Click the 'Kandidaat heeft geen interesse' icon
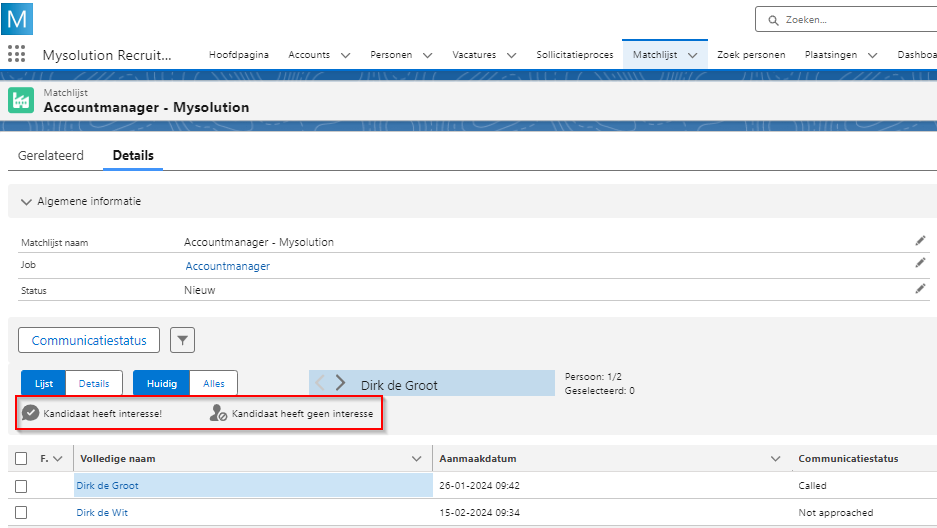The height and width of the screenshot is (528, 937). (218, 413)
